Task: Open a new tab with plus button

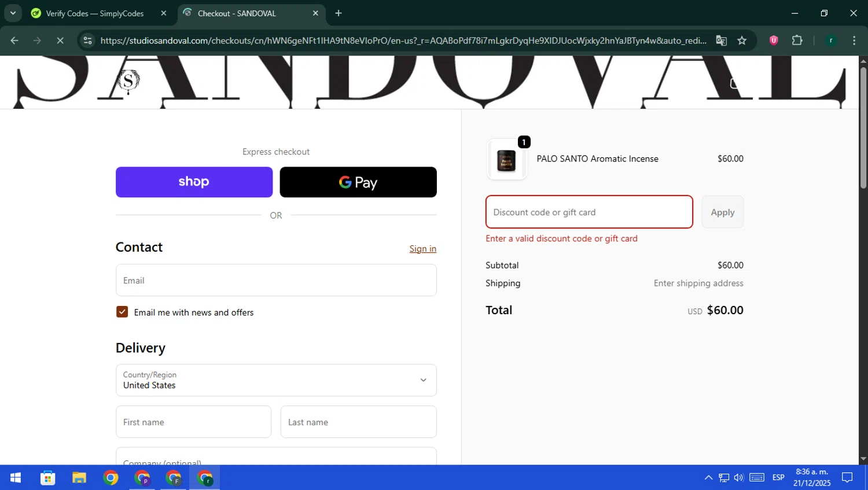Action: click(x=339, y=13)
